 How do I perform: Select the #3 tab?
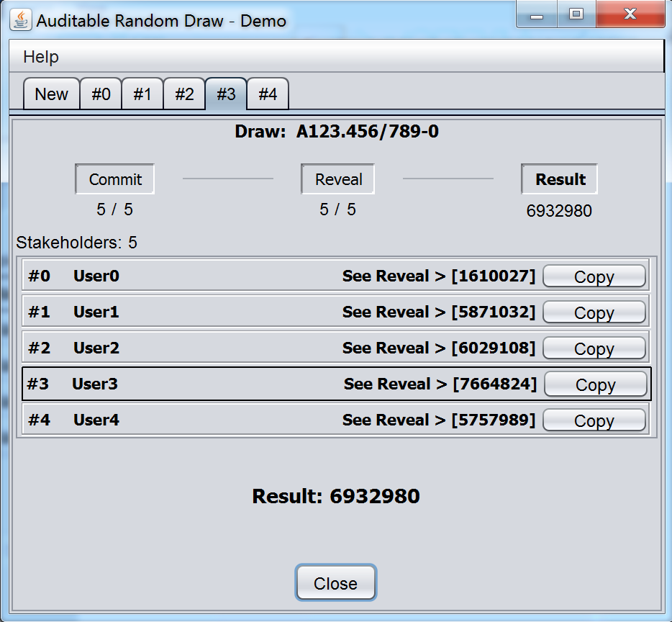tap(226, 94)
